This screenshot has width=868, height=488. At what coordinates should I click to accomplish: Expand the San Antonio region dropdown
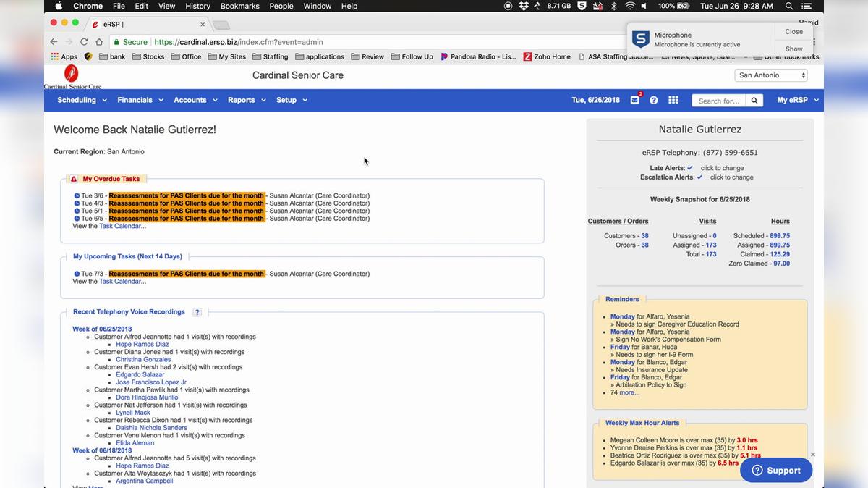point(771,75)
